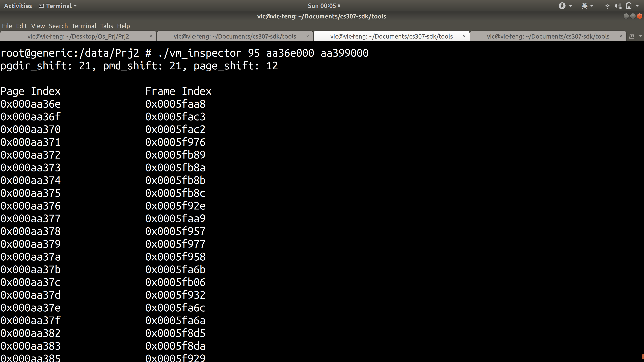Click frame index 0x0005faa9
This screenshot has width=644, height=362.
pyautogui.click(x=175, y=219)
